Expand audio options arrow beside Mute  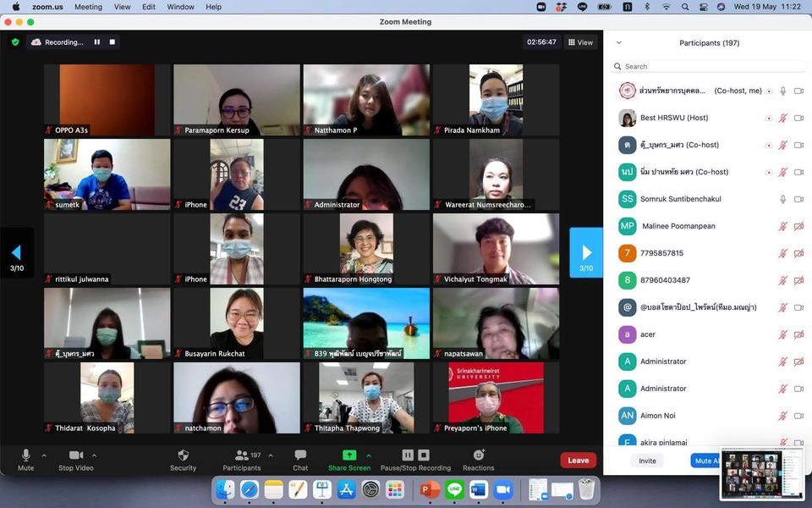pos(44,455)
